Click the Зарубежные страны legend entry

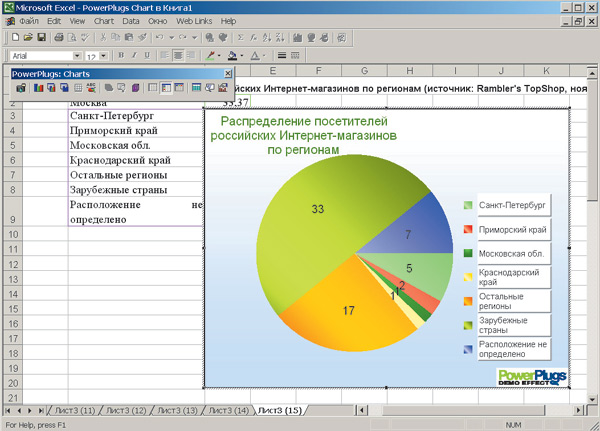[x=510, y=324]
